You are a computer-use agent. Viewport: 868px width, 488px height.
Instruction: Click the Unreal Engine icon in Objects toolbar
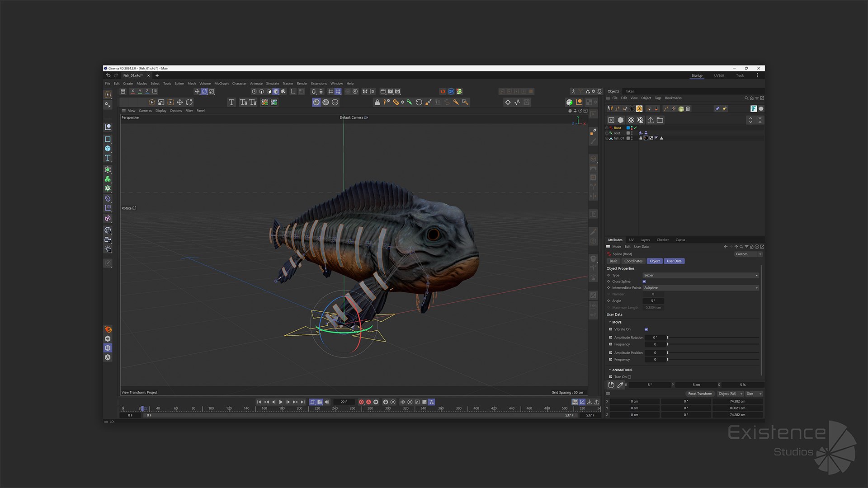pos(632,109)
